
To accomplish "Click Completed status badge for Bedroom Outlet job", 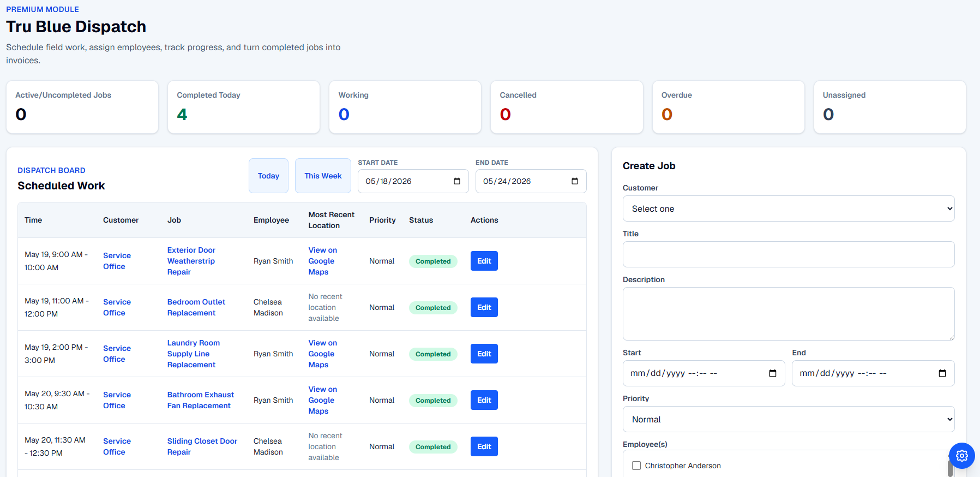I will tap(433, 308).
